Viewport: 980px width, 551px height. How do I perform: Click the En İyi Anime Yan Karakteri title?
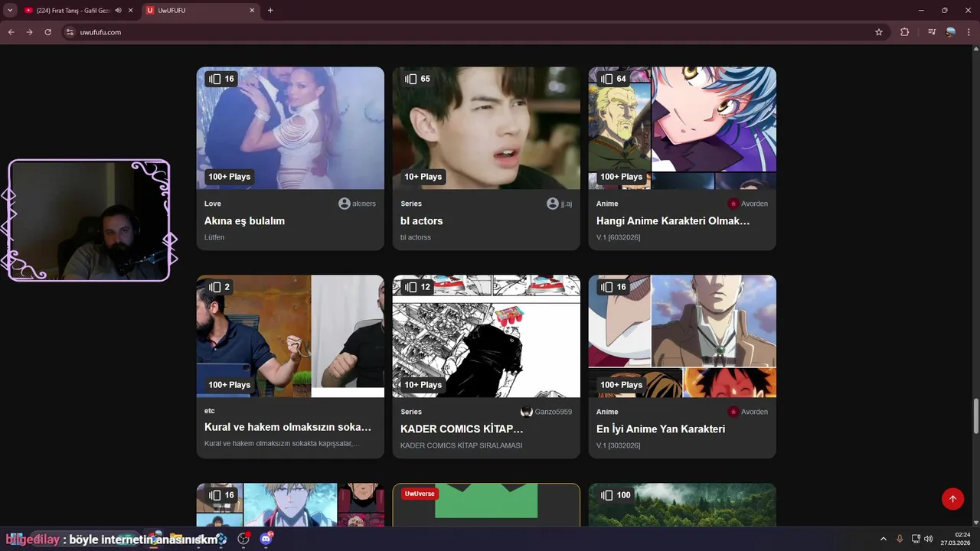[x=661, y=429]
